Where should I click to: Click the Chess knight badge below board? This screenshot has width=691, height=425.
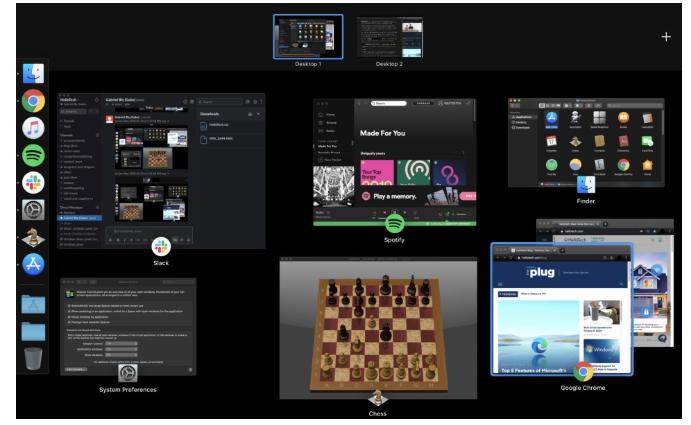tap(378, 398)
